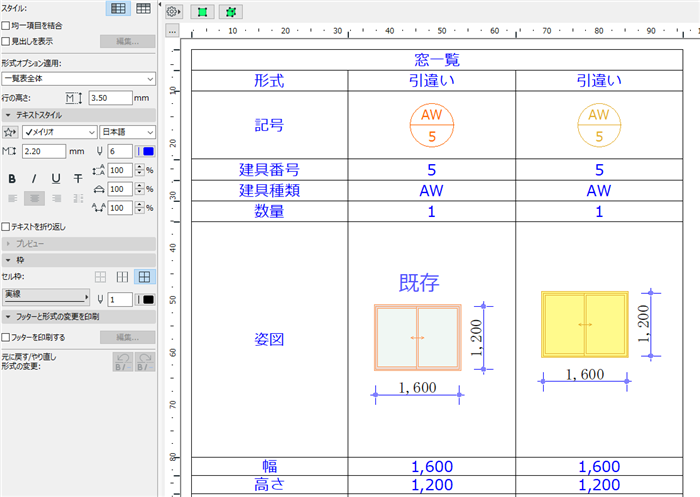Click 編集 button next to フッターを印刷する
Image resolution: width=700 pixels, height=497 pixels.
(128, 337)
